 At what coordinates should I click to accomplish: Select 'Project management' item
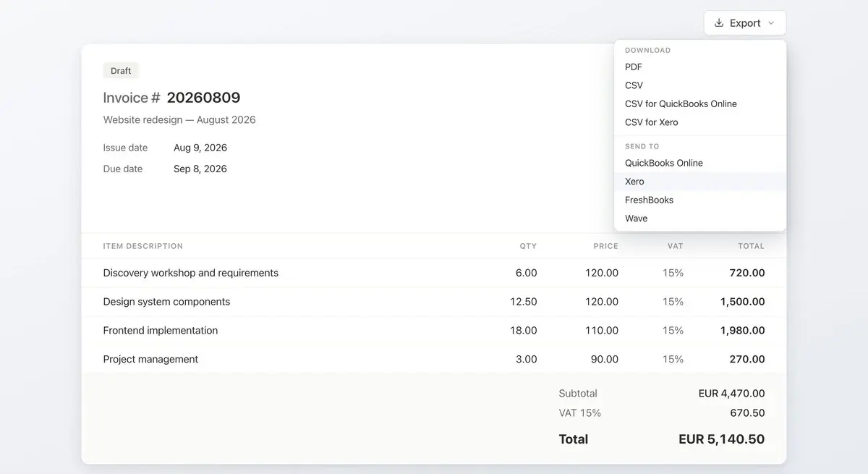pos(150,359)
